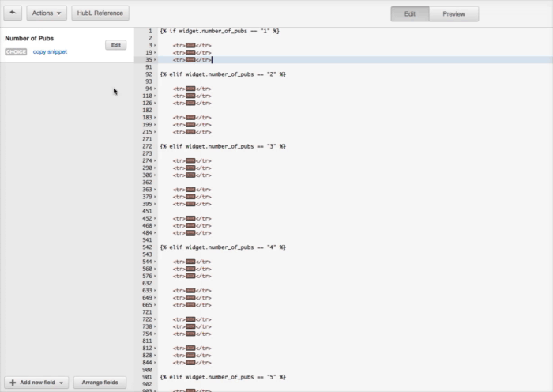Viewport: 553px width, 392px height.
Task: Open the Add new field dropdown
Action: pos(37,383)
